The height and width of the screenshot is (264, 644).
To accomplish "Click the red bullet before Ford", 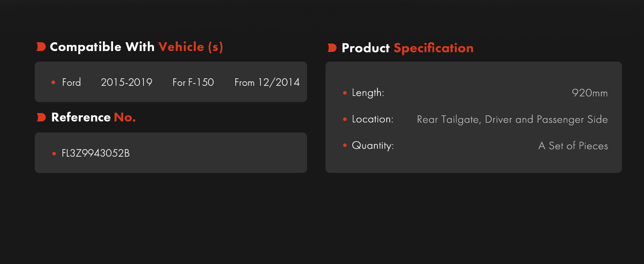I will click(x=53, y=82).
